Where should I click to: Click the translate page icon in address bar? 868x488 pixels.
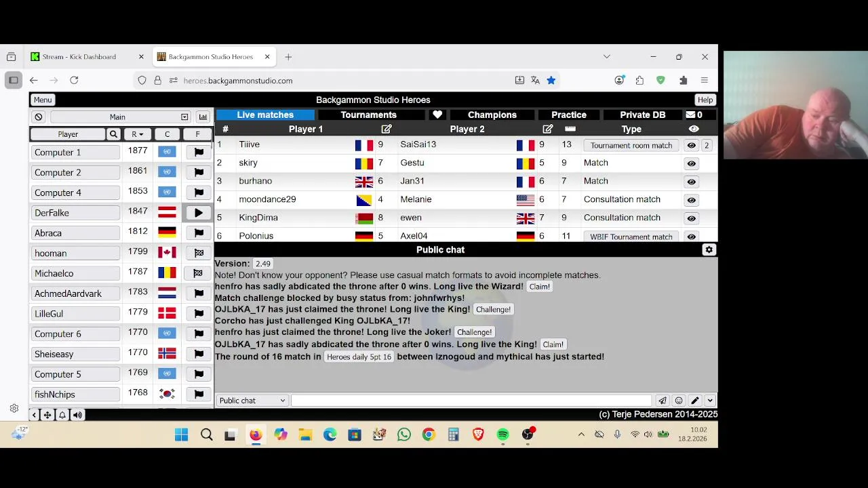535,80
